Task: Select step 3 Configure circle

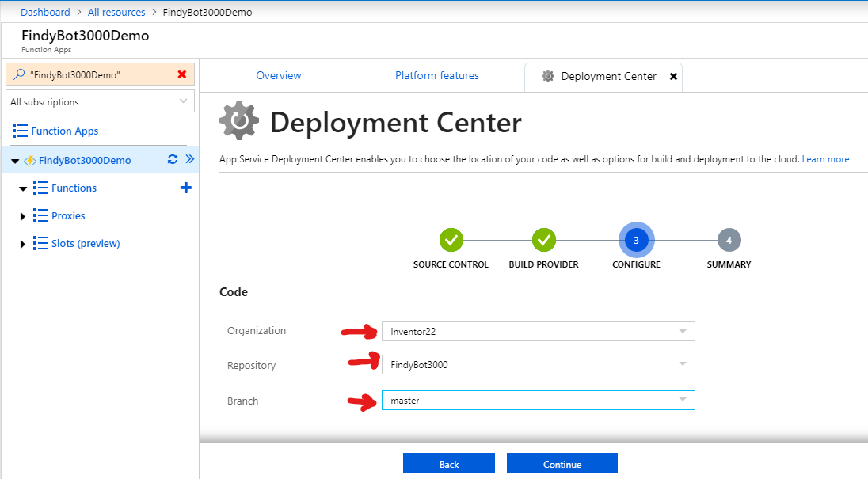Action: click(x=637, y=240)
